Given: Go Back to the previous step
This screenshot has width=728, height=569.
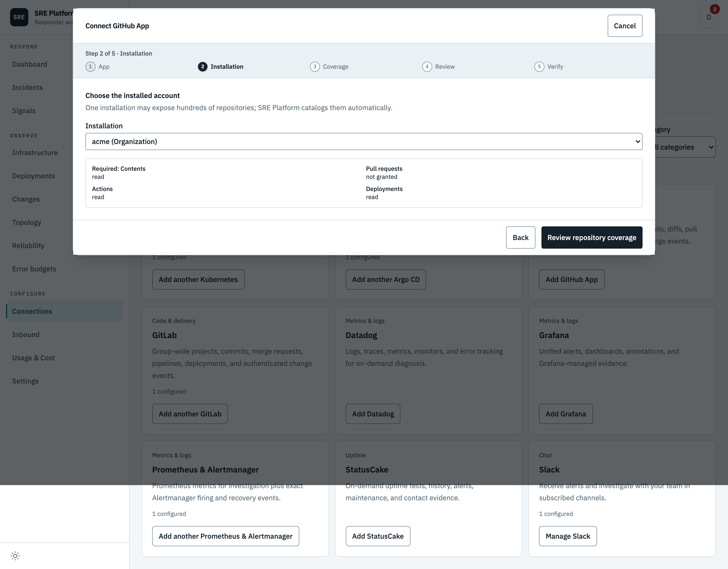Looking at the screenshot, I should 520,238.
